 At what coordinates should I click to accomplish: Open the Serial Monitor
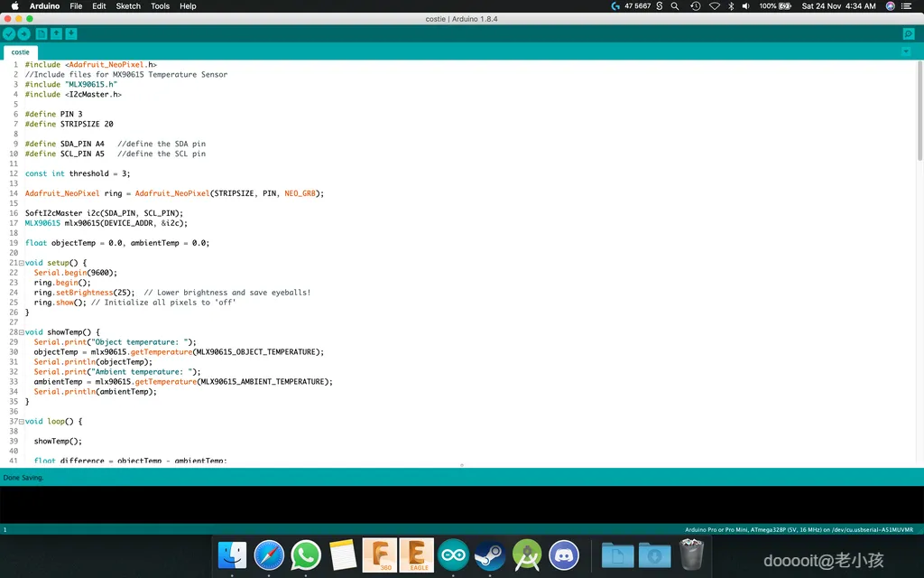[909, 34]
